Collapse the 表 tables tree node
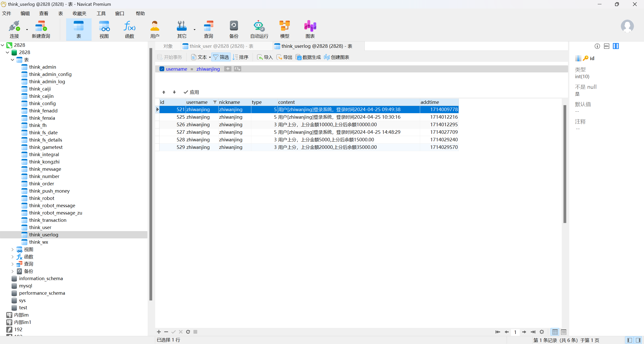The height and width of the screenshot is (344, 644). [13, 60]
